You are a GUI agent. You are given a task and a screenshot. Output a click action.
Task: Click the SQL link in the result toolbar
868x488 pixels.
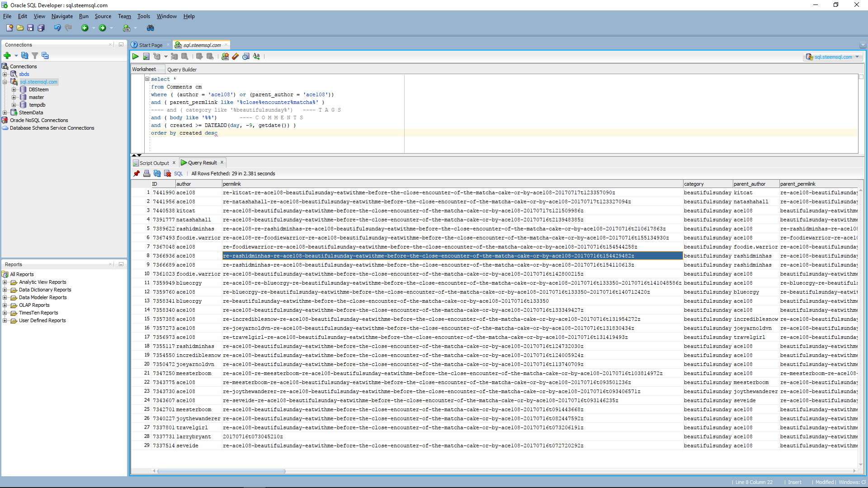[x=178, y=174]
